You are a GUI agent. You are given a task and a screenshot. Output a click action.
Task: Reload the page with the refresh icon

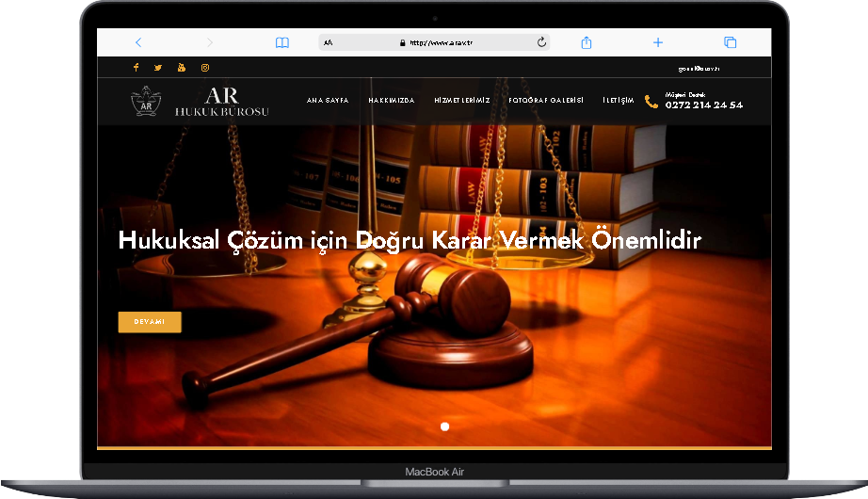541,42
